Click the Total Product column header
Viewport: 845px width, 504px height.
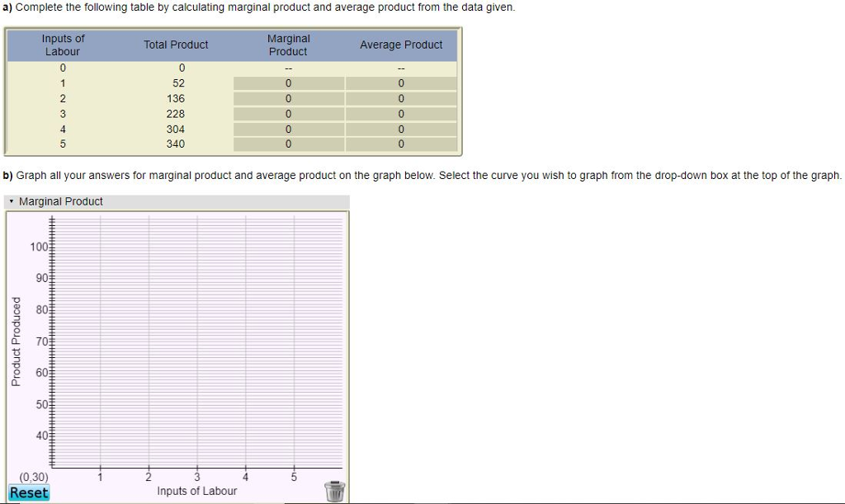[x=175, y=45]
